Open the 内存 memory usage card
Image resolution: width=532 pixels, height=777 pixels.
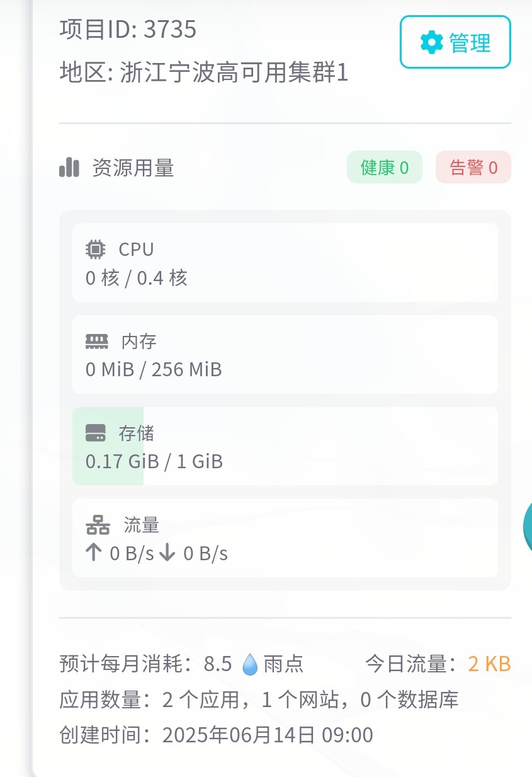[x=285, y=355]
